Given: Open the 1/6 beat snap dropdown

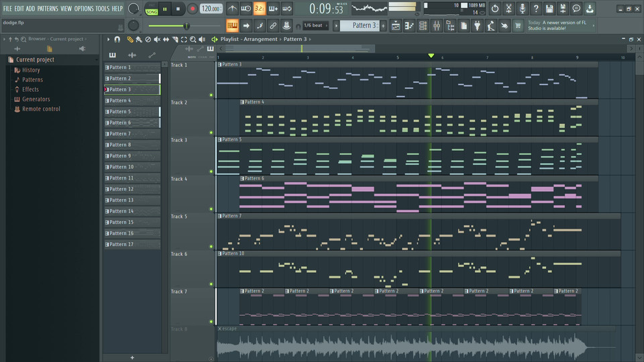Looking at the screenshot, I should click(315, 25).
